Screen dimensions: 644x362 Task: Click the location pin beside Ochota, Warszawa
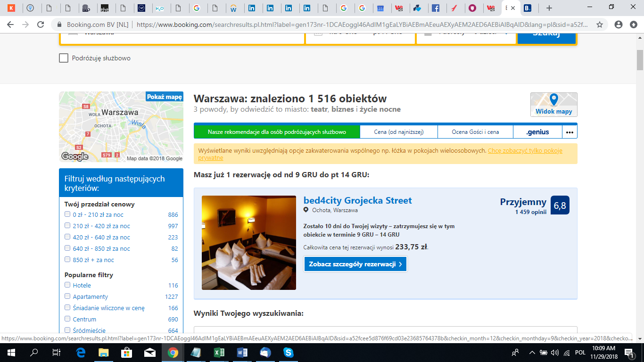coord(306,210)
